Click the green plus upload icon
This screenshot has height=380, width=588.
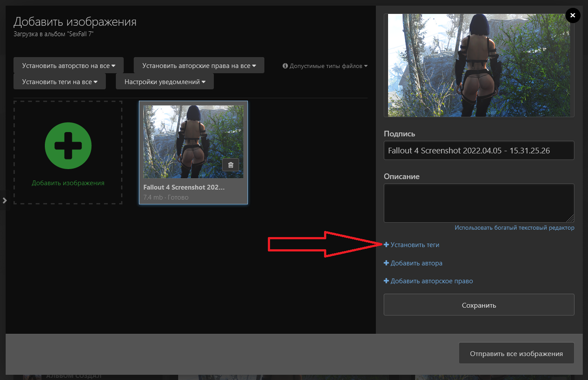[68, 146]
